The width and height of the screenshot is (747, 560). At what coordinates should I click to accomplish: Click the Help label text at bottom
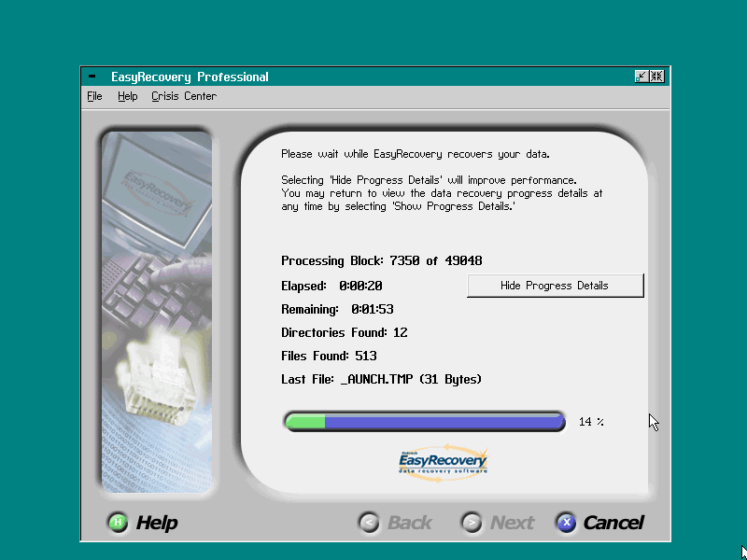156,523
